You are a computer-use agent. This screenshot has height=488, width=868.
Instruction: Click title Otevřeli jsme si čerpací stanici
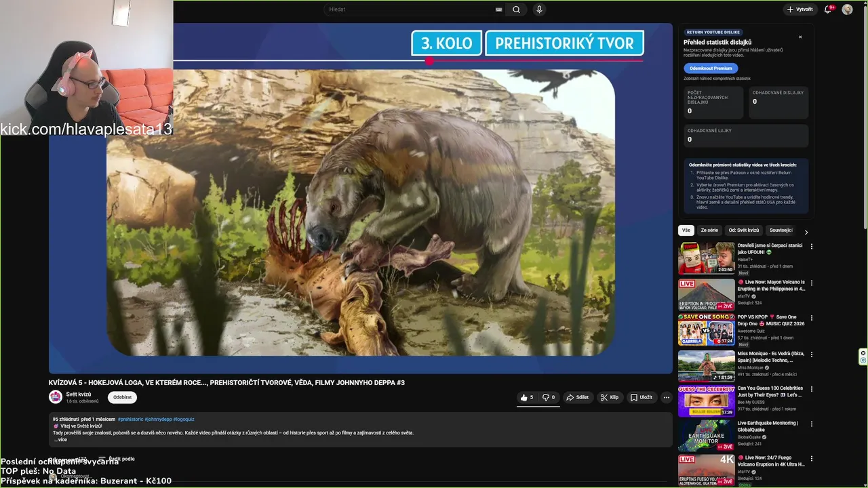[770, 249]
